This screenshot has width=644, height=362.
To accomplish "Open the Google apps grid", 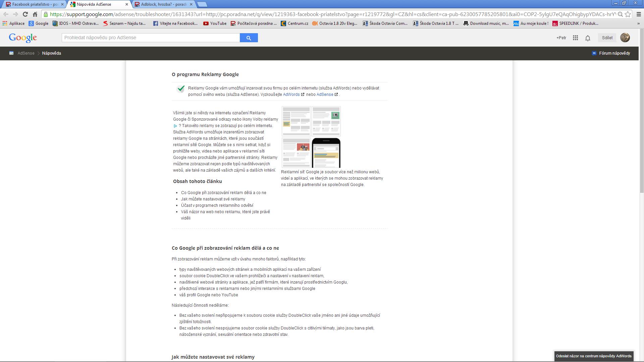I will pos(575,38).
